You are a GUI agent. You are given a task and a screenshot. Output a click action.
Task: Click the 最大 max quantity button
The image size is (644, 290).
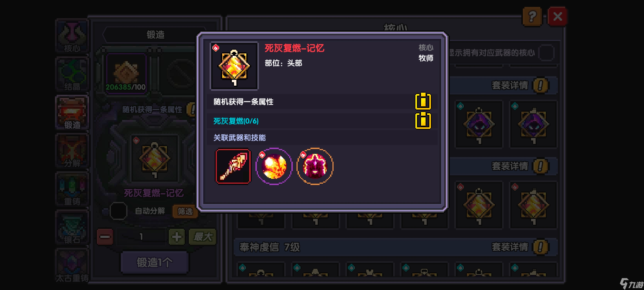pyautogui.click(x=203, y=237)
